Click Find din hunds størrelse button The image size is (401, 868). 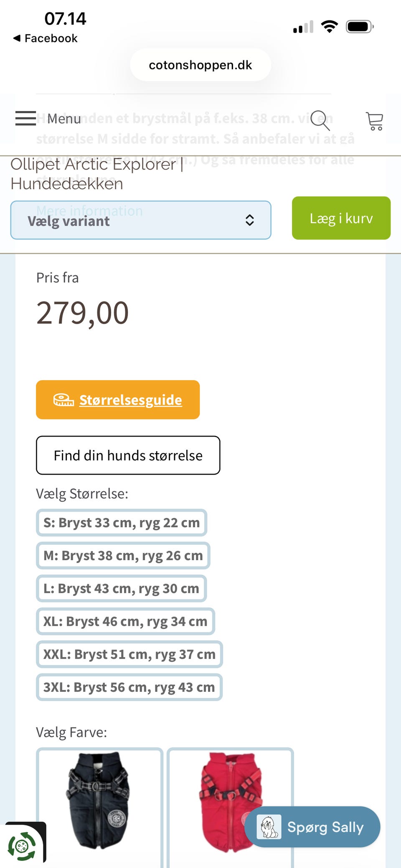click(x=128, y=455)
